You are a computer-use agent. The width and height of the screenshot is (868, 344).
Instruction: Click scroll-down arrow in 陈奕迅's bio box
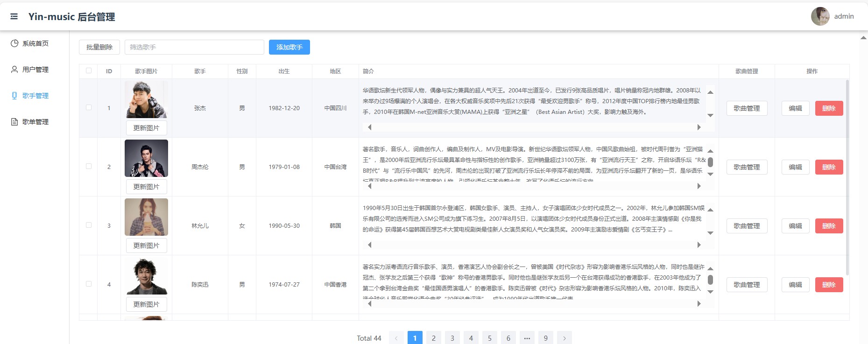[710, 292]
